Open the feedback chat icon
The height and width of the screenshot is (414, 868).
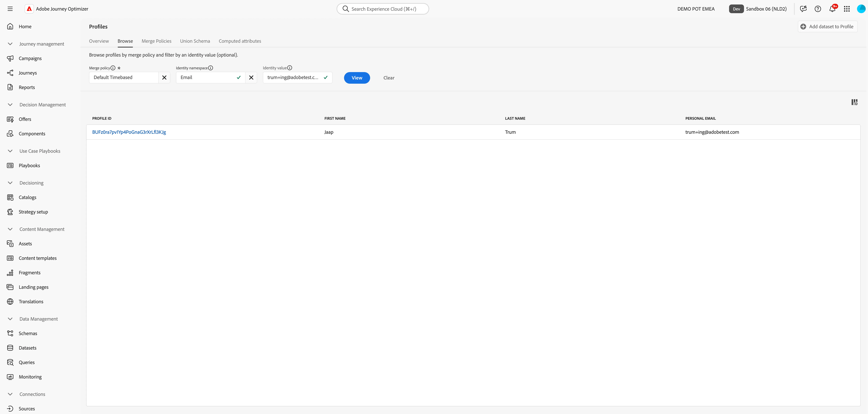coord(803,9)
